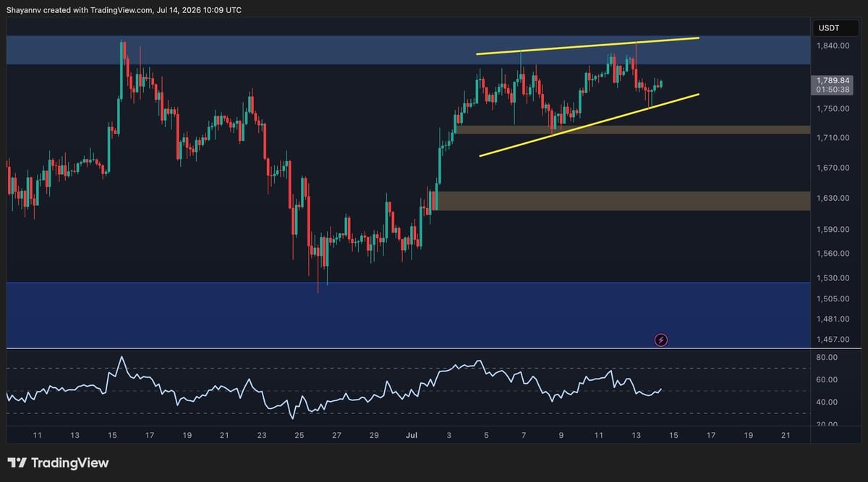
Task: Select the bottom blue support zone
Action: pyautogui.click(x=408, y=315)
